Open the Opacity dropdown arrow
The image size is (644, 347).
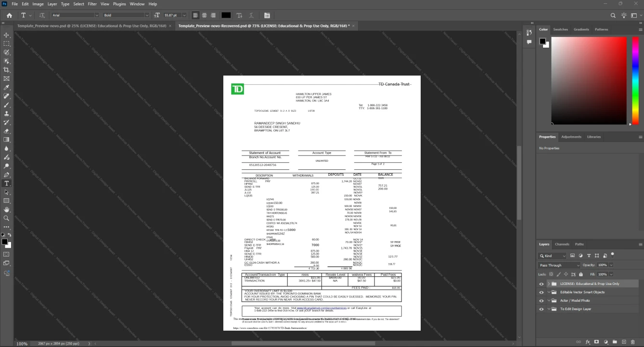[x=611, y=265]
